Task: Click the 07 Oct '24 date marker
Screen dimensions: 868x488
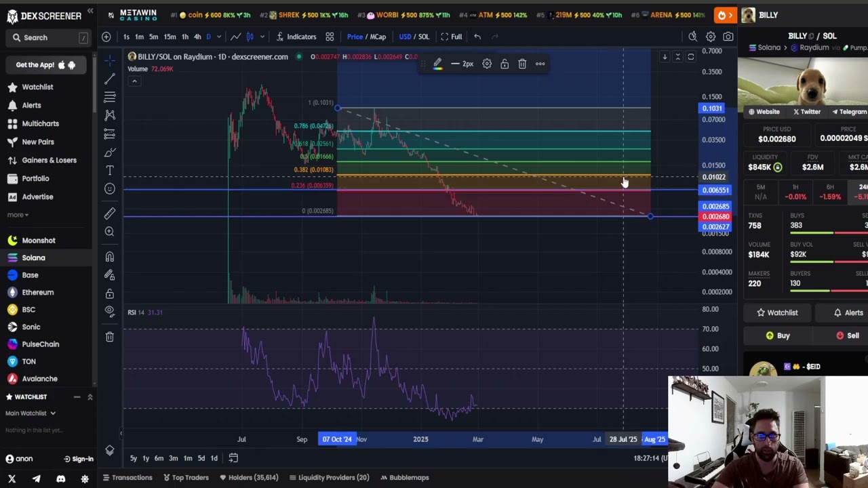Action: [337, 439]
